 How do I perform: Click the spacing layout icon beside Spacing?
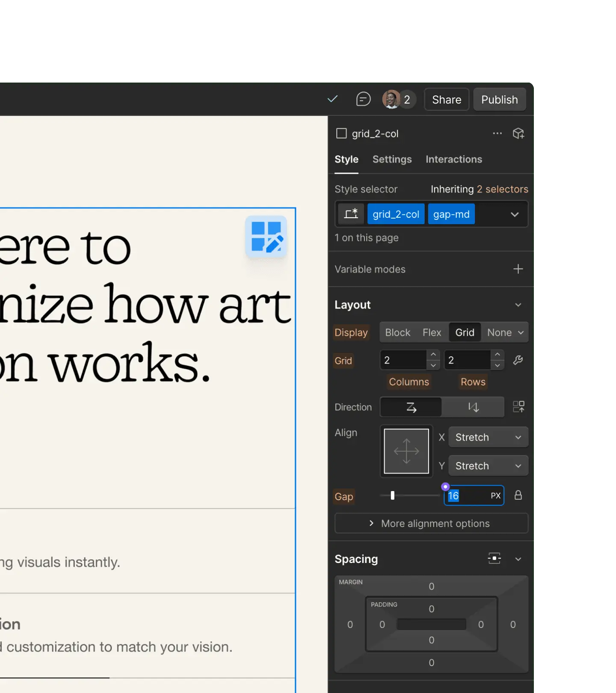pos(494,559)
